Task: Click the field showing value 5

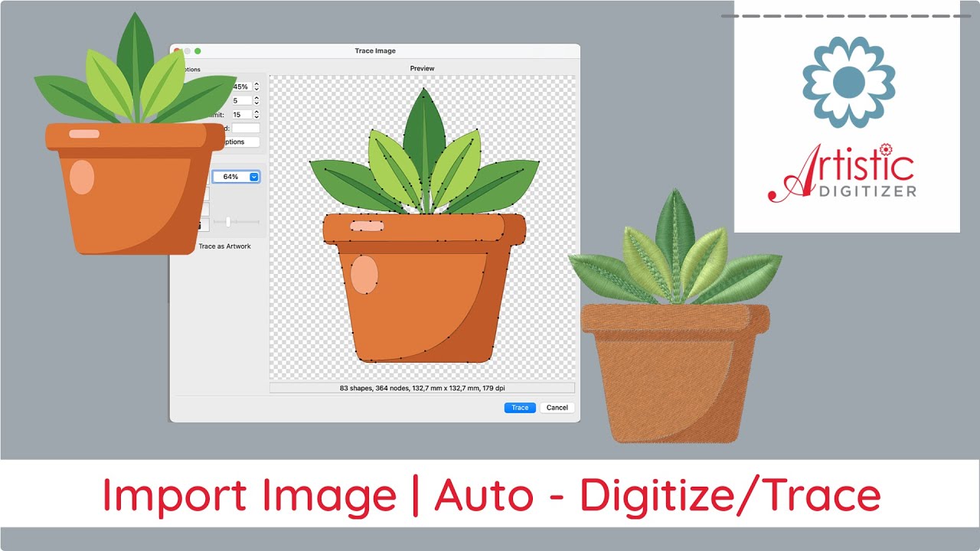Action: tap(241, 100)
